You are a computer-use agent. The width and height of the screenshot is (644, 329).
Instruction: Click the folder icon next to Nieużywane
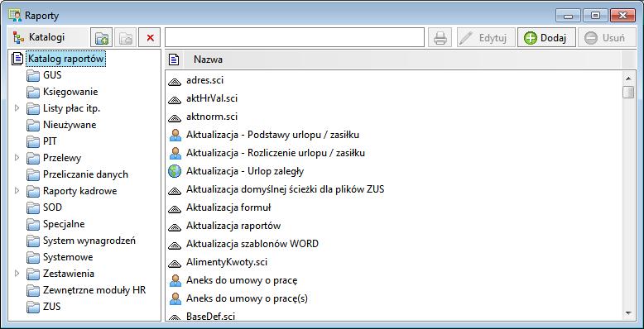pos(33,125)
